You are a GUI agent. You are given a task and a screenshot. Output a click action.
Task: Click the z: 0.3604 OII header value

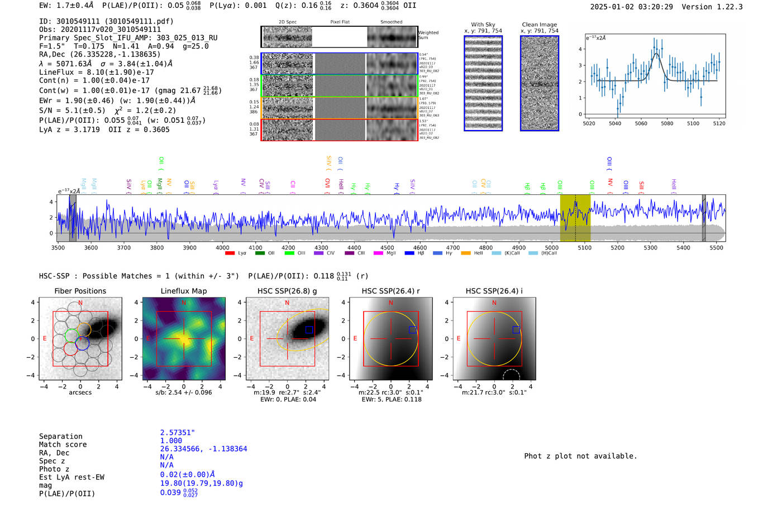379,6
